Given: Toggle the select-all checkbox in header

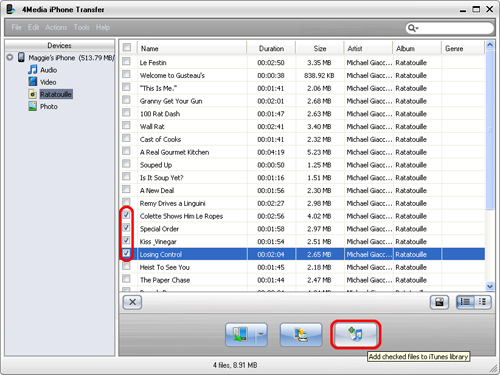Looking at the screenshot, I should coord(127,47).
